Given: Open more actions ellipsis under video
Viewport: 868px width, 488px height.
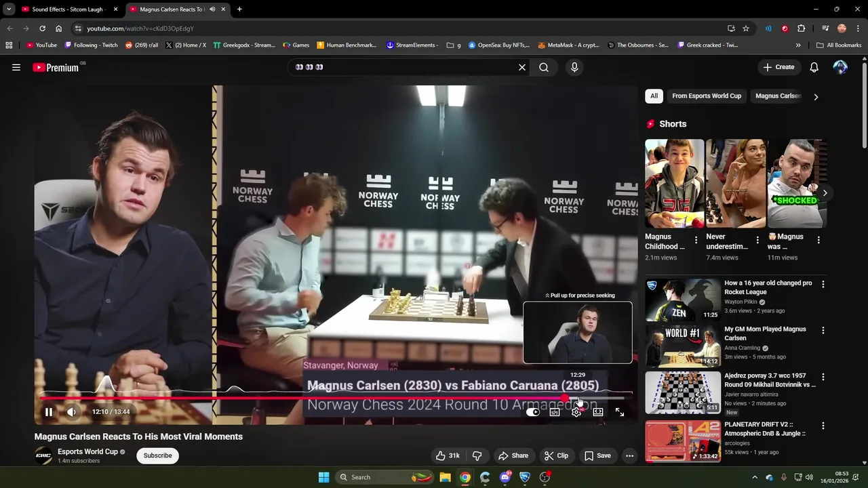Looking at the screenshot, I should (629, 455).
